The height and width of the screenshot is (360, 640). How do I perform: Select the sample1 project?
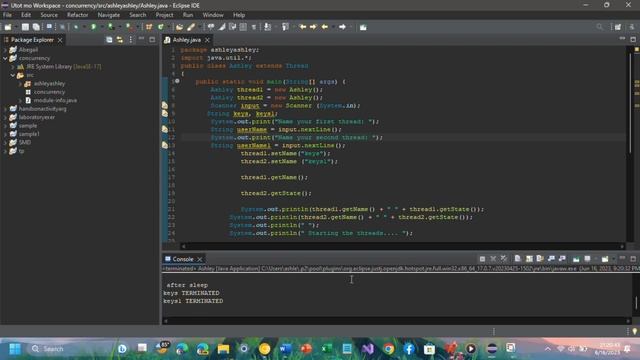(29, 134)
